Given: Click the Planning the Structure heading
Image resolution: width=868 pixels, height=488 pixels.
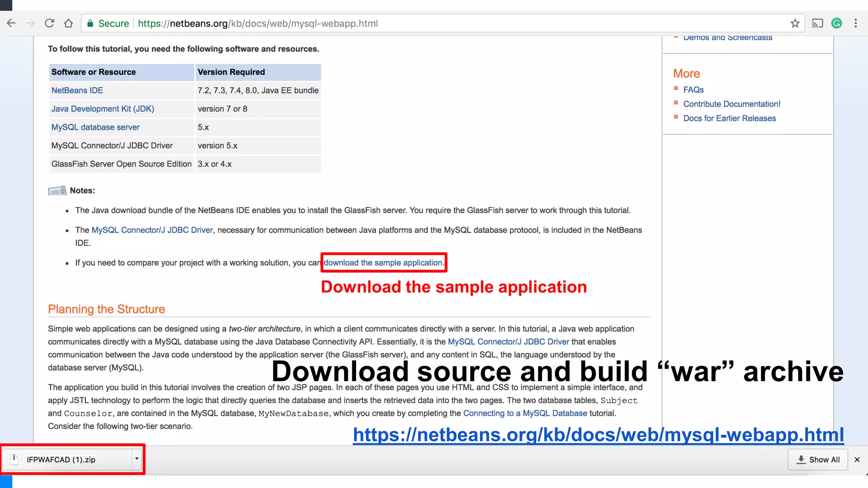Looking at the screenshot, I should pyautogui.click(x=106, y=309).
